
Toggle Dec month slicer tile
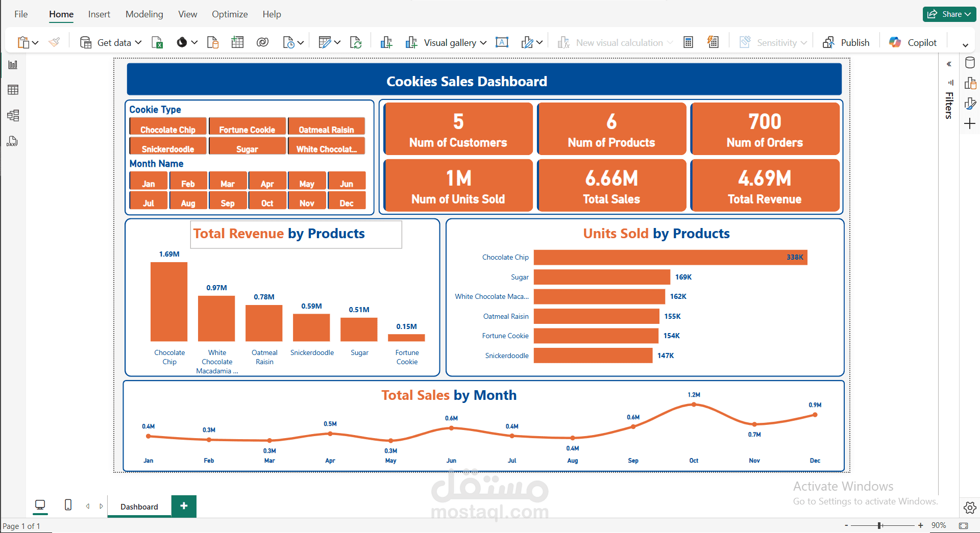click(347, 200)
